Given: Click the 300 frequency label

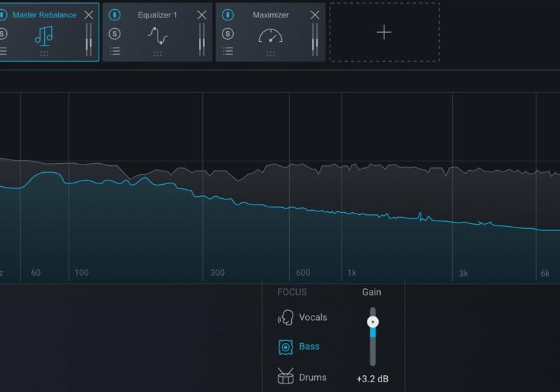Looking at the screenshot, I should [217, 273].
